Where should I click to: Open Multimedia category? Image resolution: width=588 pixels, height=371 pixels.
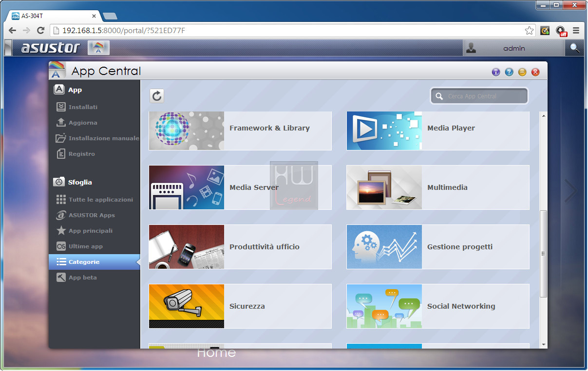point(438,187)
